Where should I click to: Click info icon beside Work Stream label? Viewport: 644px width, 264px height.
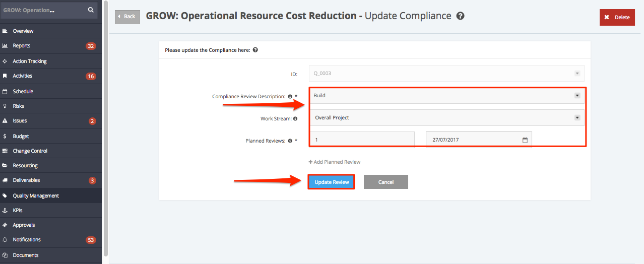[295, 119]
